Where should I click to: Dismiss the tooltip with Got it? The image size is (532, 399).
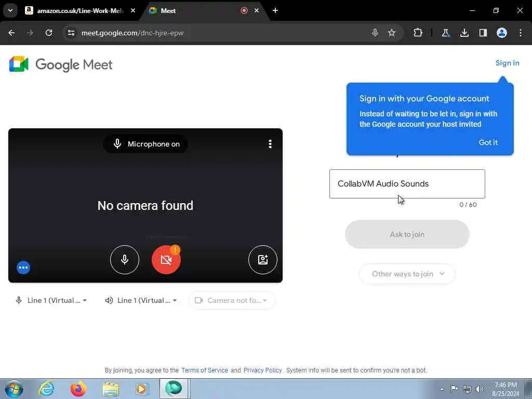click(488, 142)
